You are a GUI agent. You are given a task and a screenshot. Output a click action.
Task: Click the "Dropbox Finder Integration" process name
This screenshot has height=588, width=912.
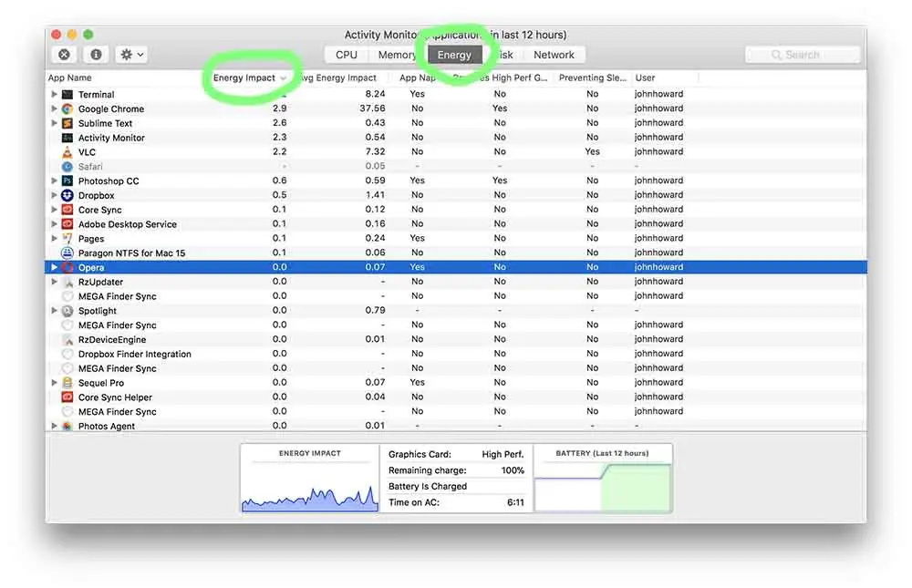coord(135,355)
